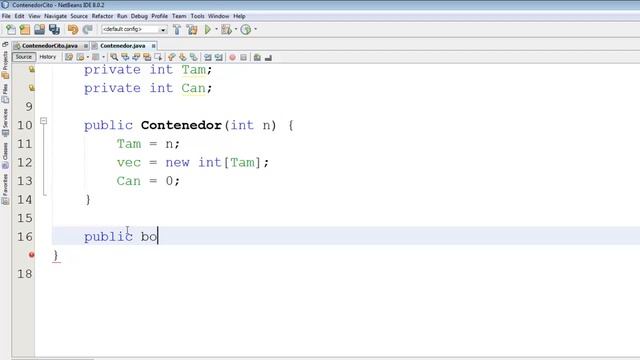The image size is (640, 360).
Task: Open the Debug menu
Action: click(x=139, y=16)
